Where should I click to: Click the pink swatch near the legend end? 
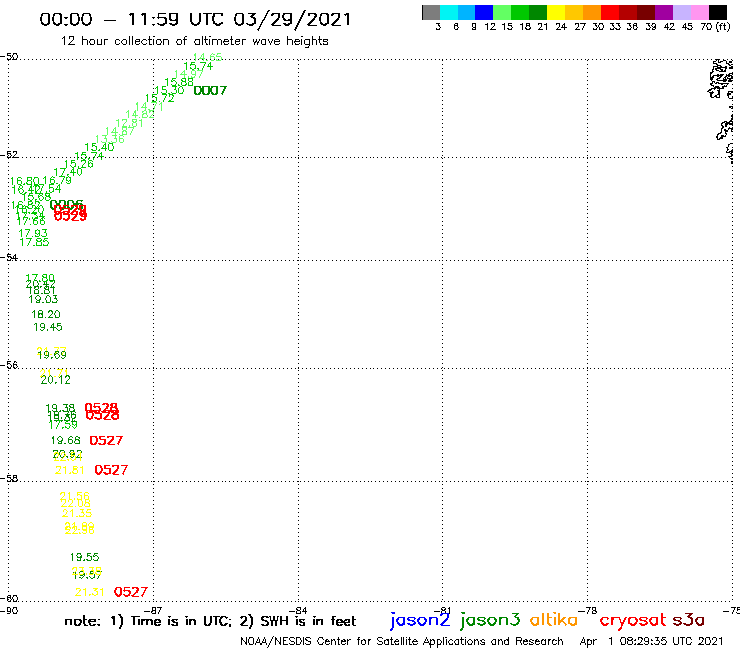(x=699, y=12)
